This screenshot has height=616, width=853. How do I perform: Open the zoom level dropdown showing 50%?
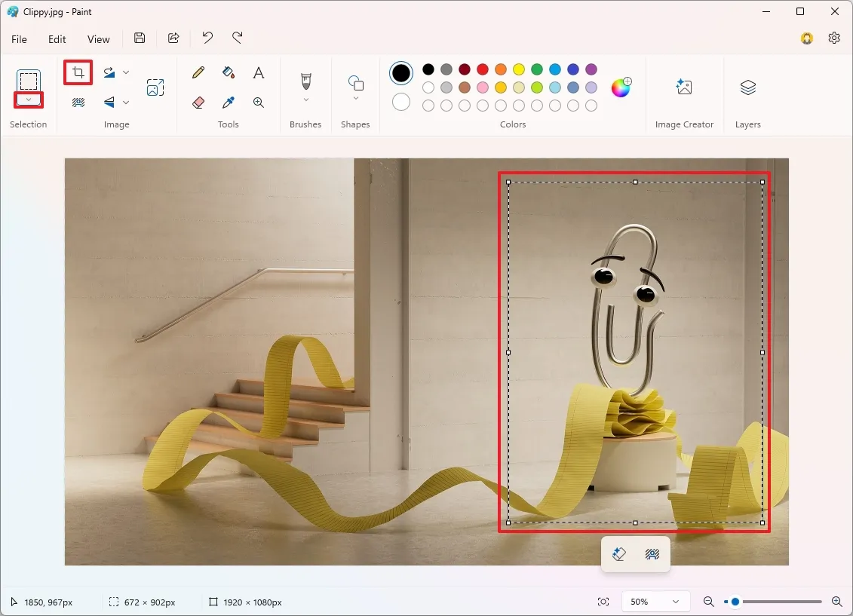pyautogui.click(x=655, y=601)
